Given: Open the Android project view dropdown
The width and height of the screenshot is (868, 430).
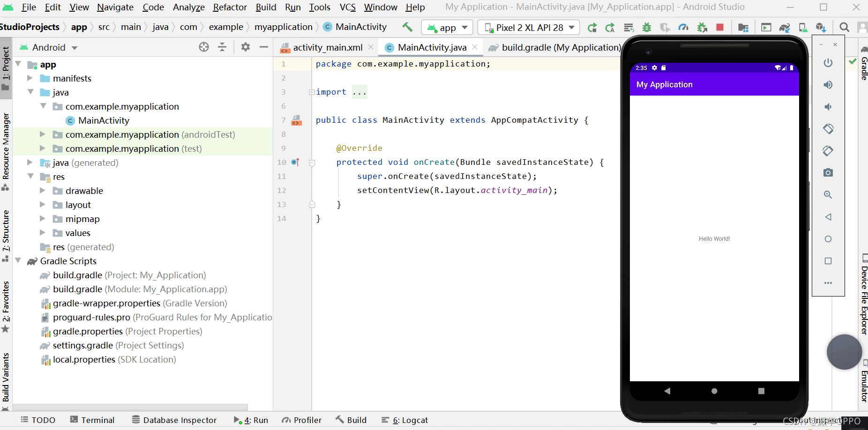Looking at the screenshot, I should [x=48, y=47].
